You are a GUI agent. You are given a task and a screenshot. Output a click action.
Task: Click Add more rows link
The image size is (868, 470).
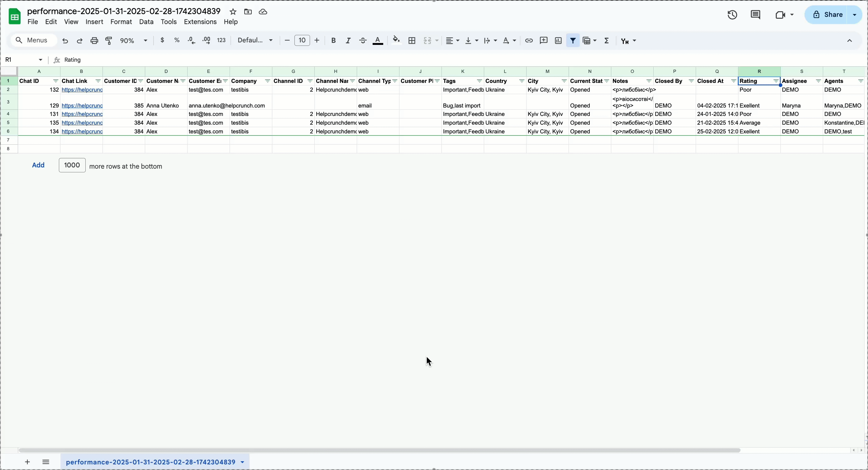(x=38, y=165)
